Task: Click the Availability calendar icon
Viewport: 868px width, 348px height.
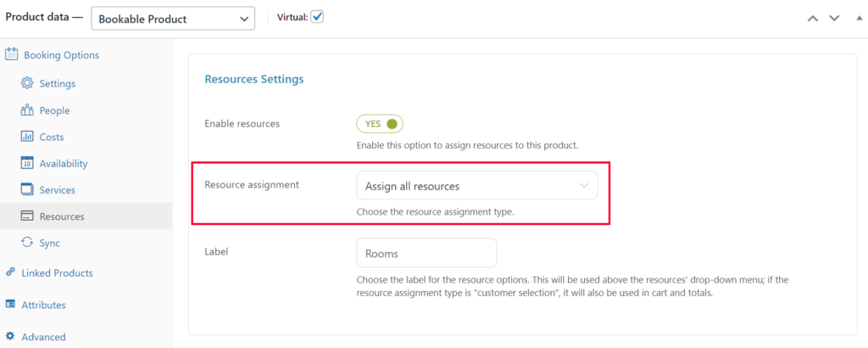Action: click(x=27, y=164)
